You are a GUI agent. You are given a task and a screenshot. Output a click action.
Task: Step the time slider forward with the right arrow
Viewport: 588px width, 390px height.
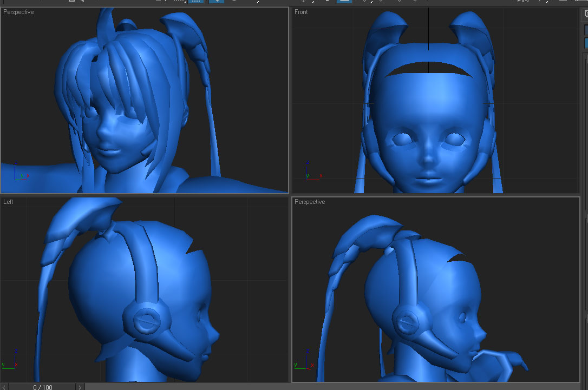pos(80,387)
